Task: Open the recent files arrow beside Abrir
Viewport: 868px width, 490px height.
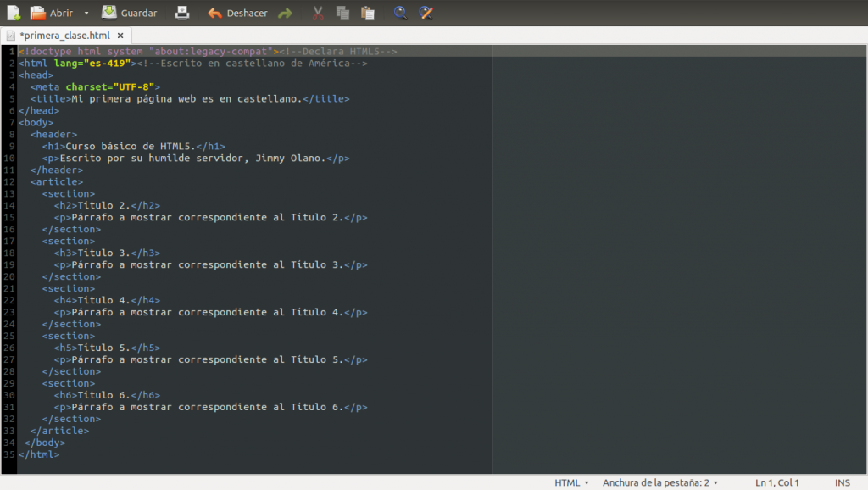Action: click(86, 14)
